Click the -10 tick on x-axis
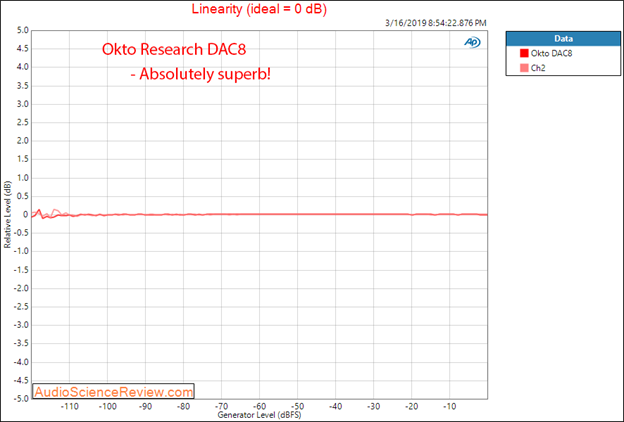The width and height of the screenshot is (624, 422). pos(449,406)
